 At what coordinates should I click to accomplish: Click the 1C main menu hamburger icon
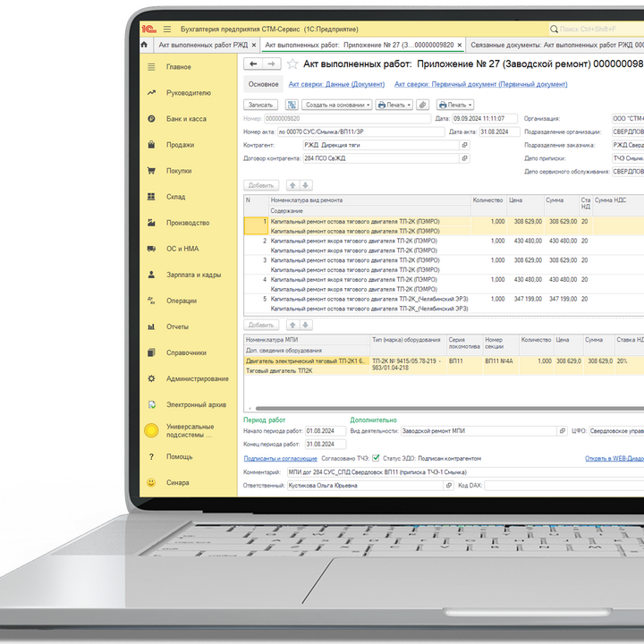point(166,29)
